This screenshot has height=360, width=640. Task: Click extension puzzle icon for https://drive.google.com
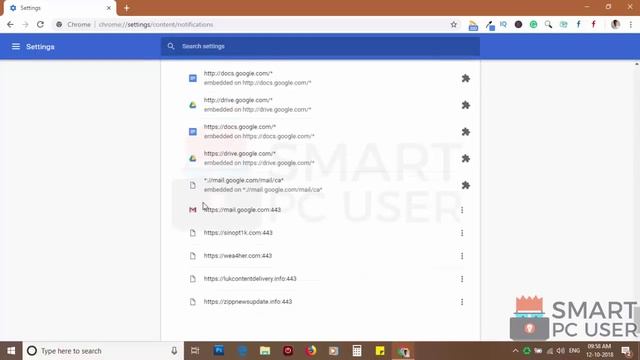[465, 158]
